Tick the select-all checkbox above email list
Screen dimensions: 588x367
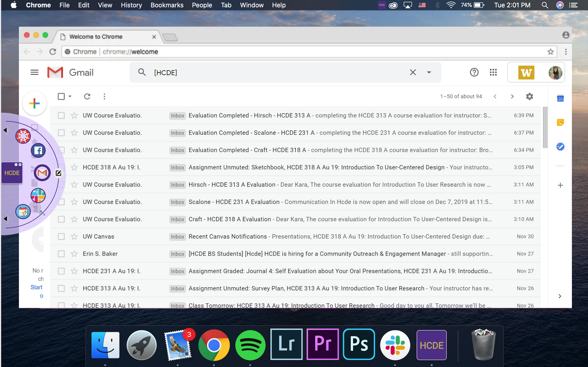click(x=61, y=96)
